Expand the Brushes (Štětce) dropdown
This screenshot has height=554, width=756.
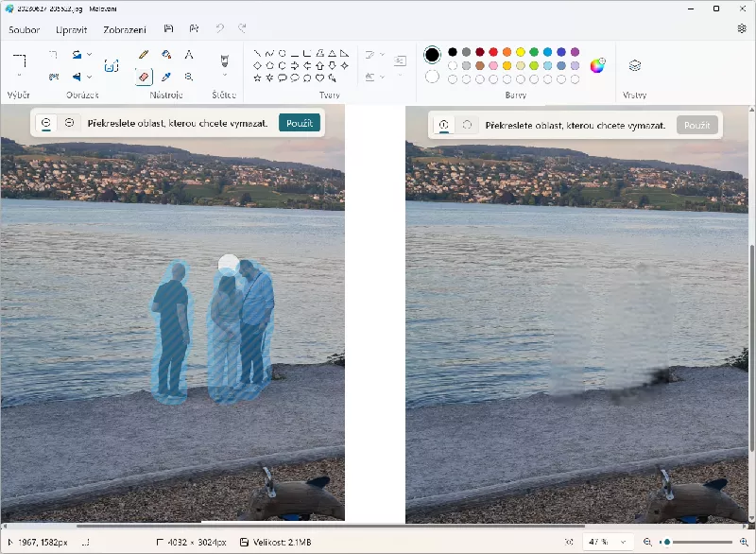224,76
